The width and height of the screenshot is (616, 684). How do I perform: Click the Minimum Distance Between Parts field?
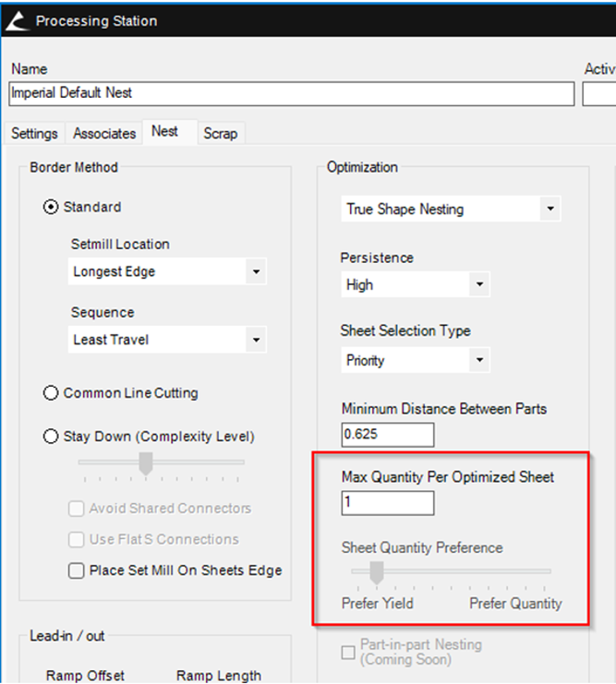tap(387, 434)
